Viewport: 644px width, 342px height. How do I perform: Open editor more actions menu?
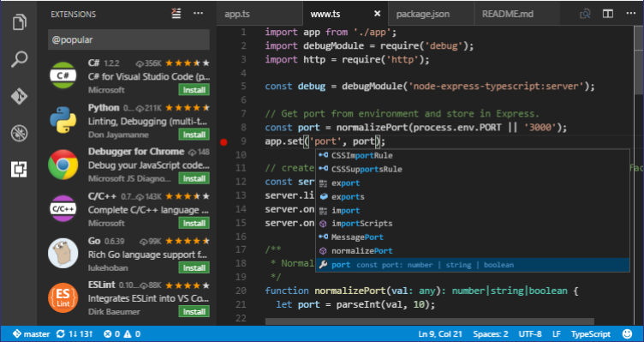[631, 14]
